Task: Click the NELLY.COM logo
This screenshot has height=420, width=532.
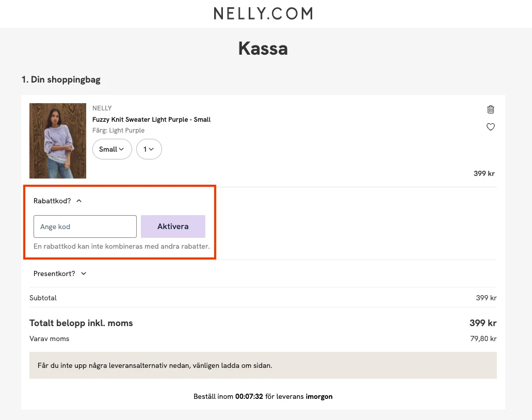Action: click(263, 13)
